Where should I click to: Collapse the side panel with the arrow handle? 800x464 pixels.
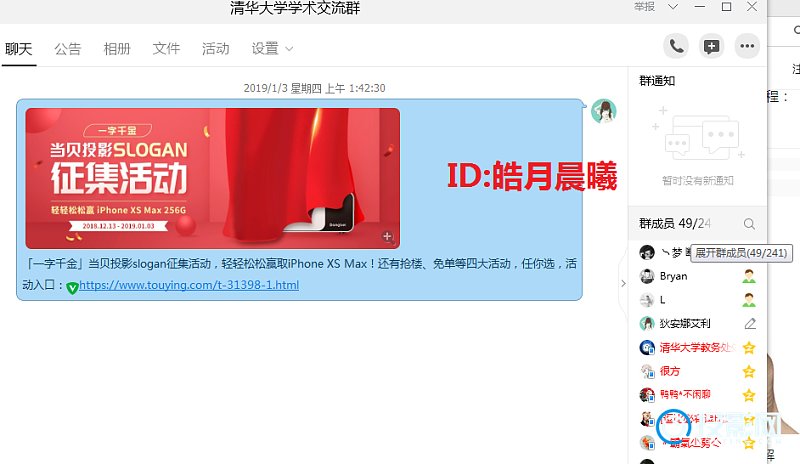(623, 283)
